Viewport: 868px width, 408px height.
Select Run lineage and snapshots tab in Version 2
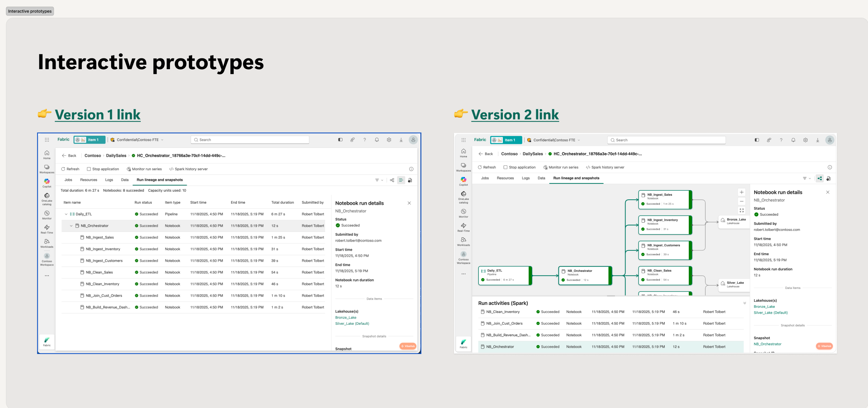(576, 178)
